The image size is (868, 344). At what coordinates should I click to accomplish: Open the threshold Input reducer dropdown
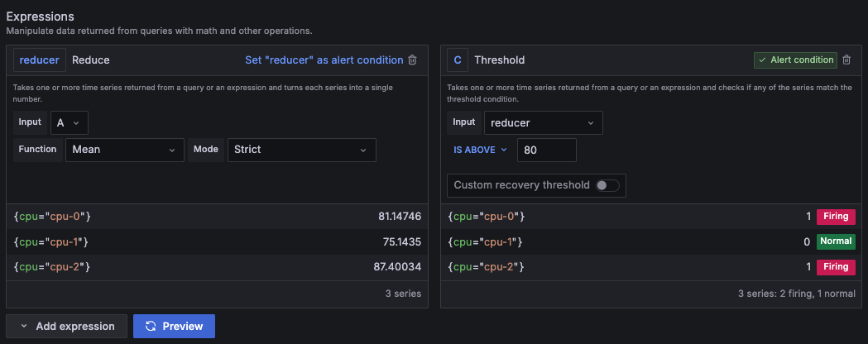(543, 122)
